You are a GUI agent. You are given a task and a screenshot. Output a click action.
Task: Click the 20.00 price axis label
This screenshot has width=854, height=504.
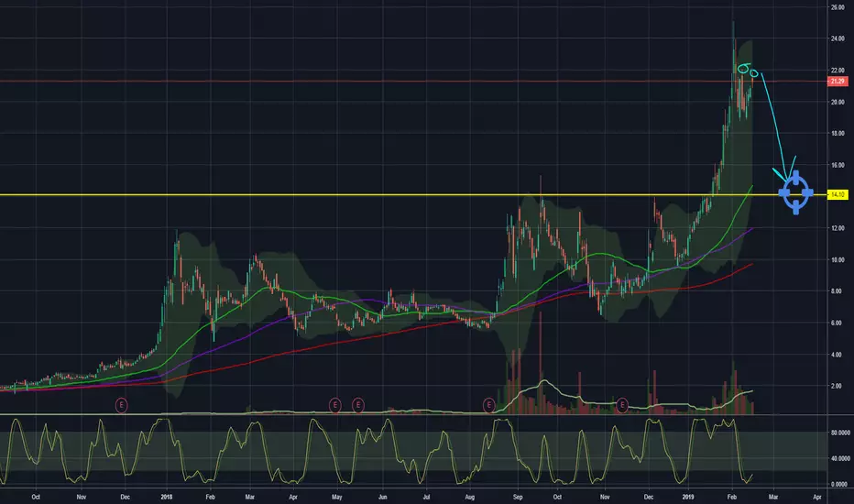838,102
